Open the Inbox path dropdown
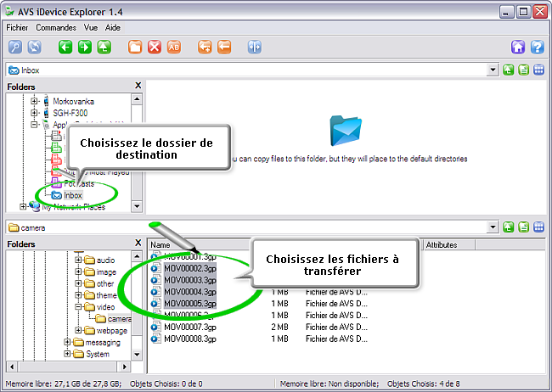Screen dimensions: 552x392 click(493, 70)
